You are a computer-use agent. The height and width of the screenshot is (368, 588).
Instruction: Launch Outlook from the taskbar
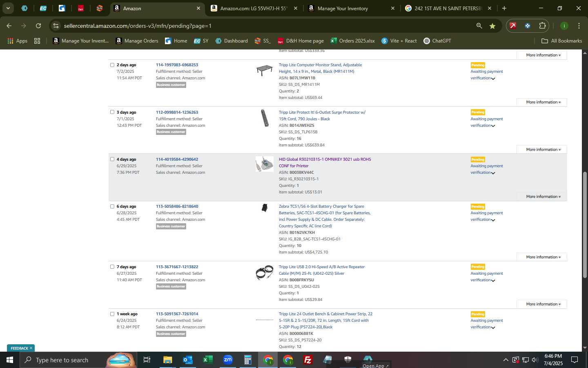point(187,360)
